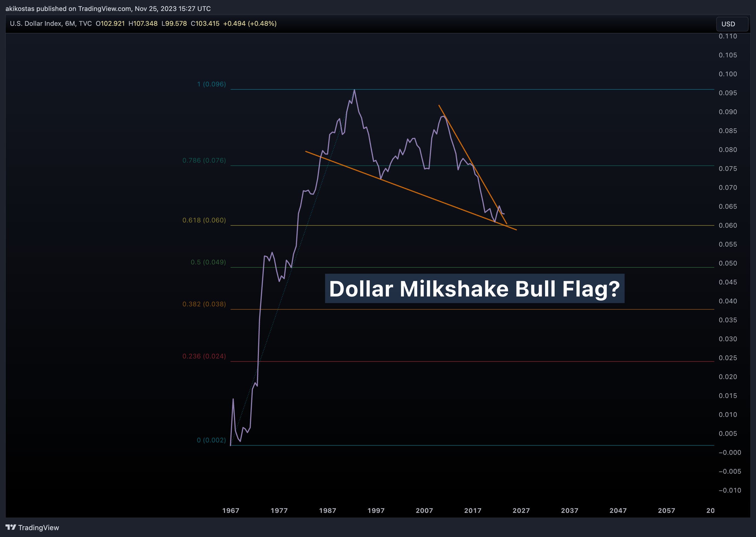Click the 0.035 price axis label
The height and width of the screenshot is (537, 756).
[728, 320]
